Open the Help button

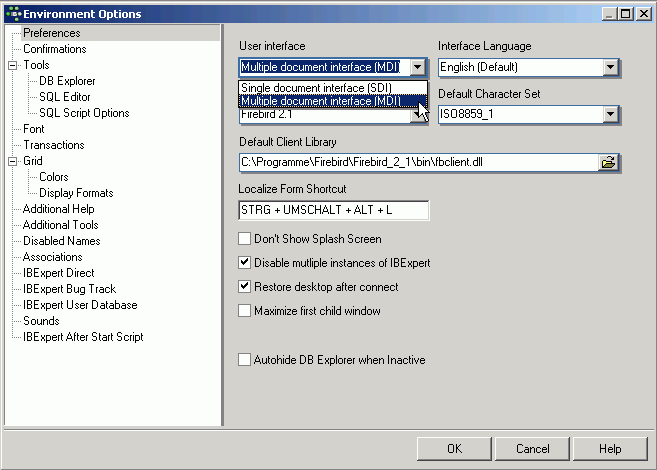point(610,449)
